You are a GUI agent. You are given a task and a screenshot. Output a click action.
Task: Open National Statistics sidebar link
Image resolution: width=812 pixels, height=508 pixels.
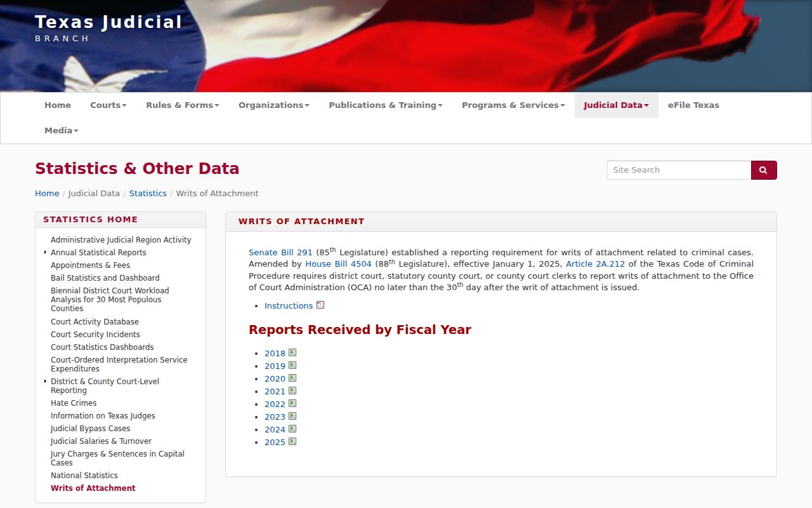84,476
